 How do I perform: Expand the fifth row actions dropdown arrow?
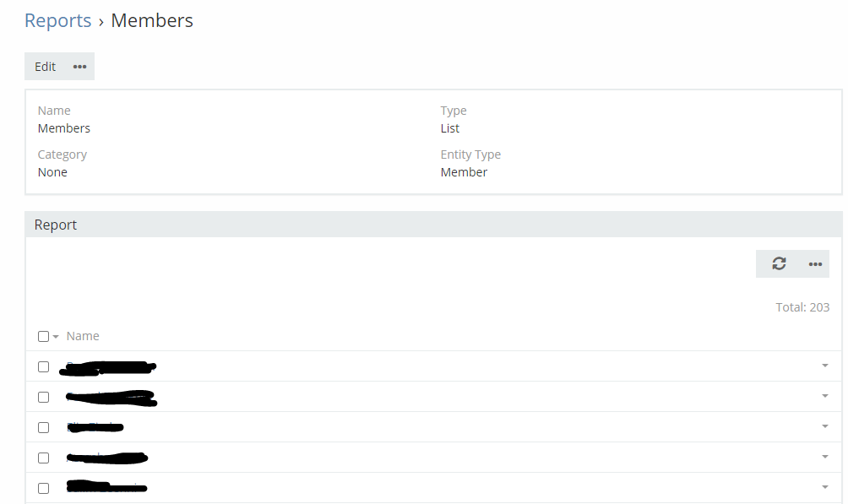click(824, 487)
